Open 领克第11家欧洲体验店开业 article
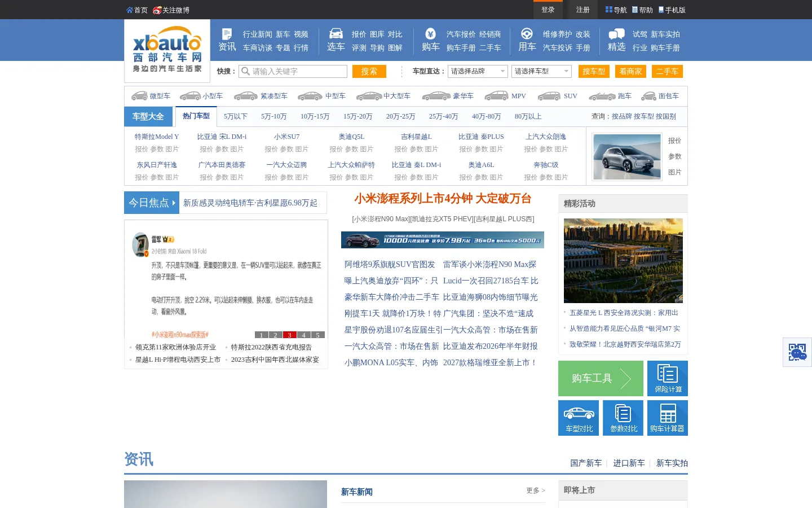This screenshot has height=508, width=812. click(x=176, y=347)
